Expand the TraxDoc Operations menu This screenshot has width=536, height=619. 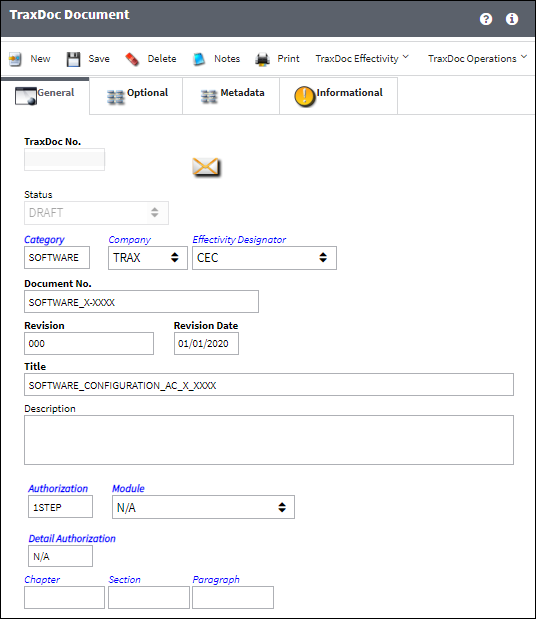(478, 58)
